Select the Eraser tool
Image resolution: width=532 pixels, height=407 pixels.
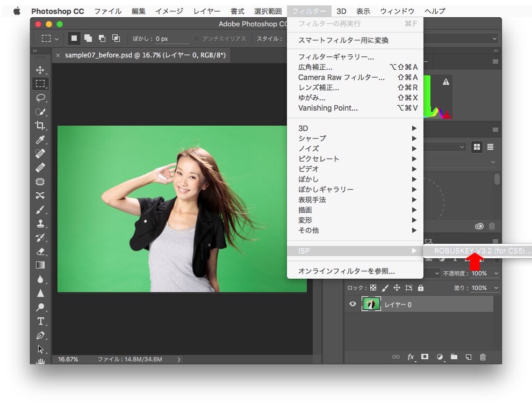click(x=40, y=251)
